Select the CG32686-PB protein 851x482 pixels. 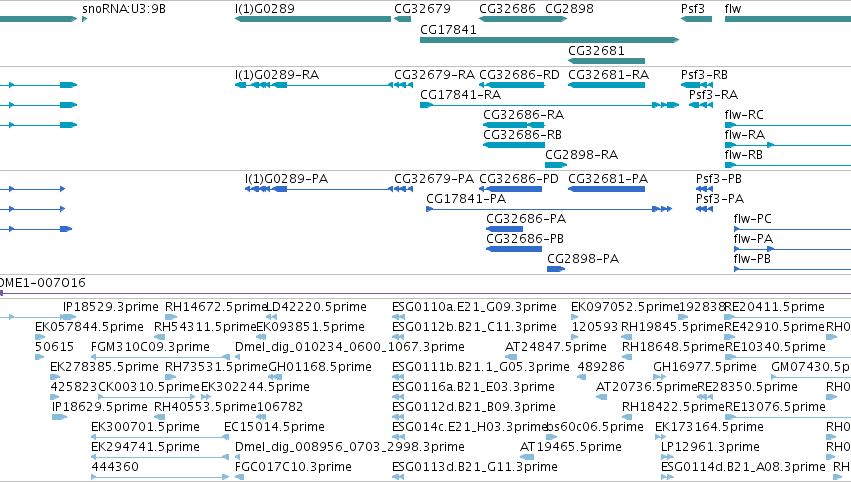coord(513,249)
